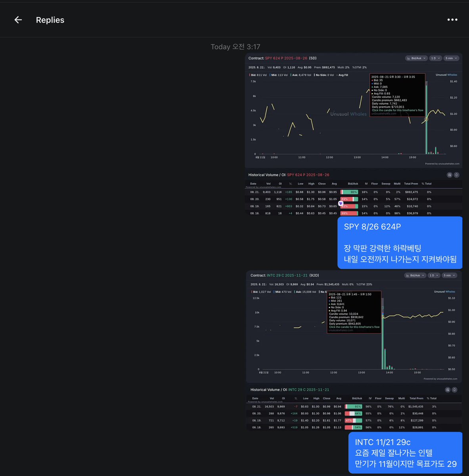This screenshot has width=469, height=476.
Task: Click the 90% Bid/Ask bar on the 08.21 row
Action: click(350, 192)
